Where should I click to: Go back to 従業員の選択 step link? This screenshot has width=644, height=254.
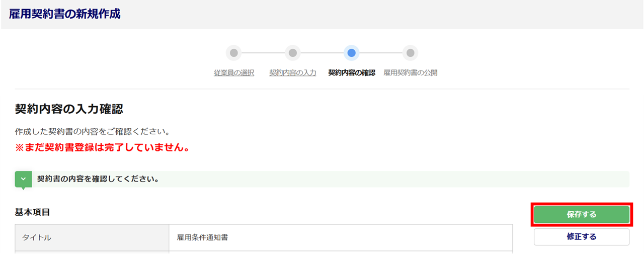coord(234,73)
